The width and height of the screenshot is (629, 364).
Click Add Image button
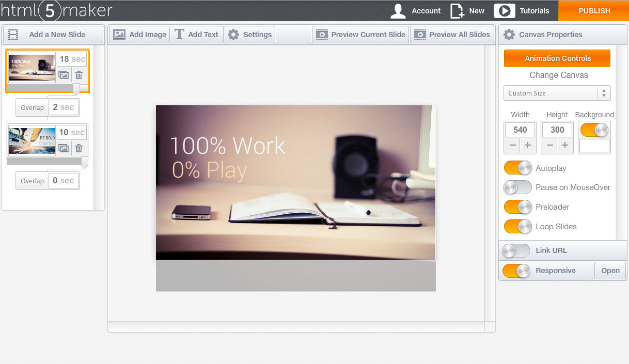[140, 35]
